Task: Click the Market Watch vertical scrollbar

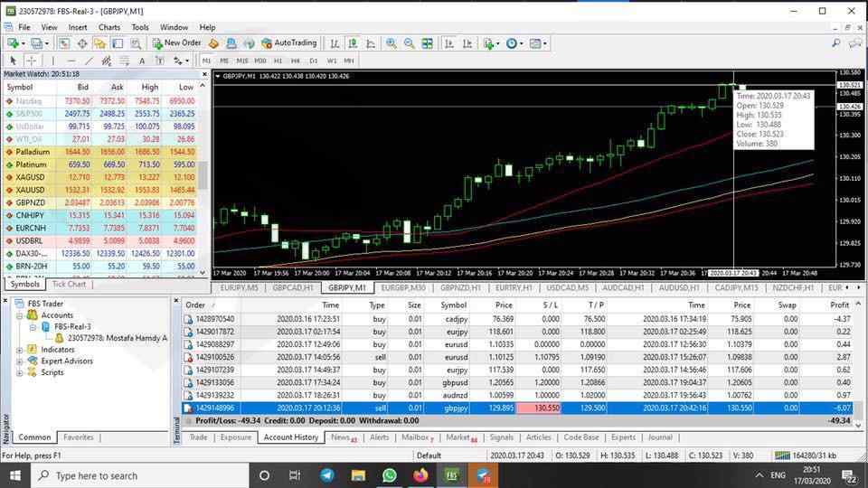Action: tap(203, 181)
